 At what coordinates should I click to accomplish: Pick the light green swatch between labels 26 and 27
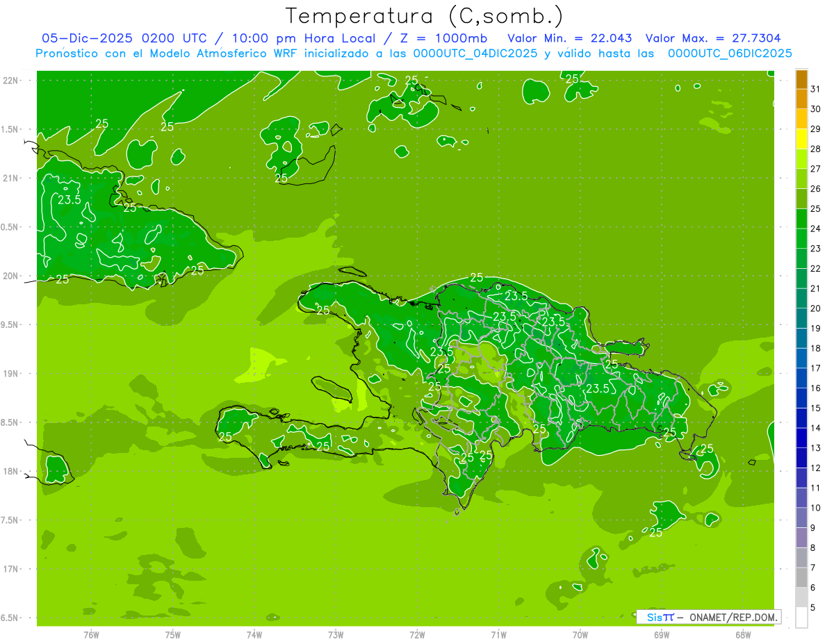pos(801,179)
